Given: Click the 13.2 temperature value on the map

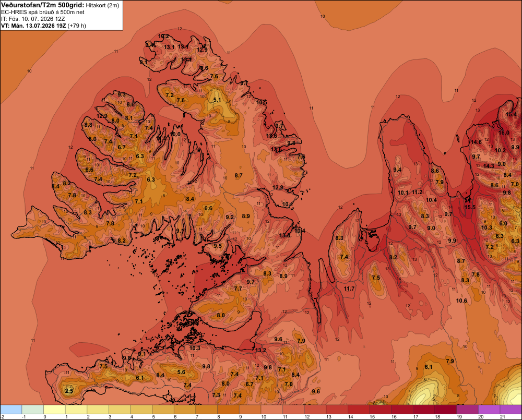Looking at the screenshot, I should click(x=260, y=350).
